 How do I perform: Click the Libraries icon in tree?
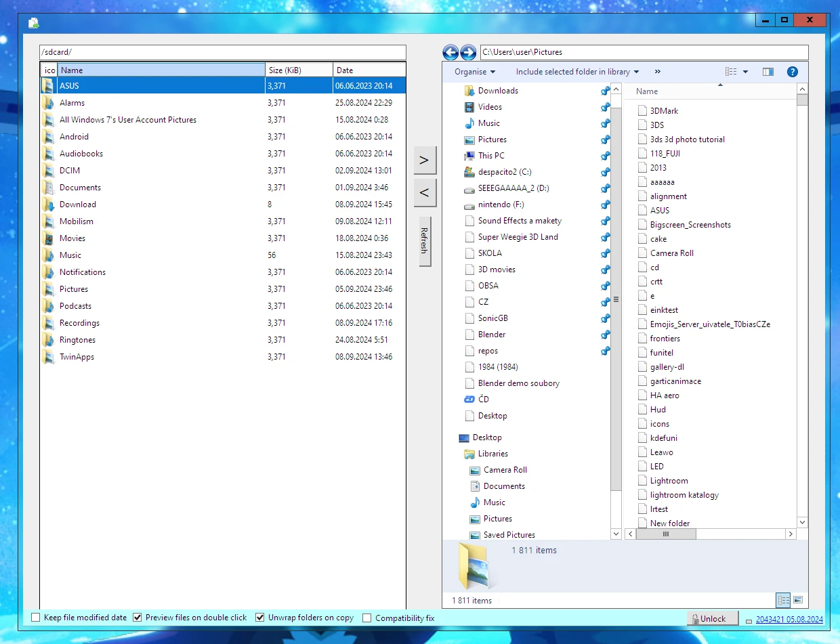(469, 454)
